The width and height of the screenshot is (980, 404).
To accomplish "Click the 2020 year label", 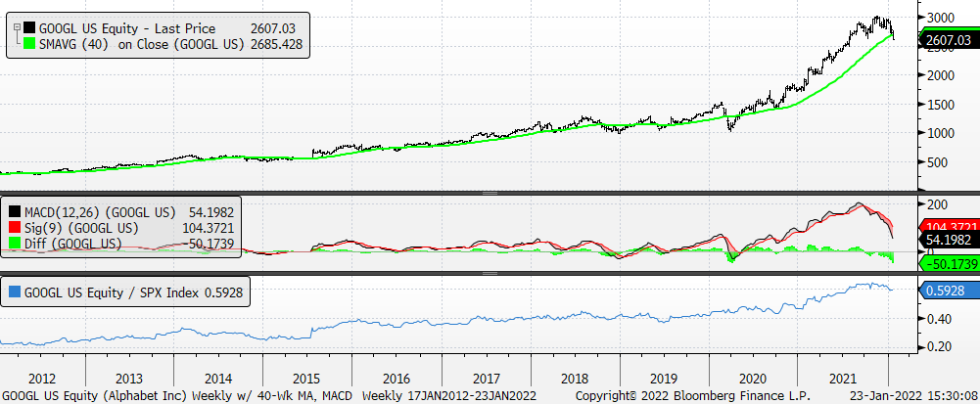I will coord(753,379).
